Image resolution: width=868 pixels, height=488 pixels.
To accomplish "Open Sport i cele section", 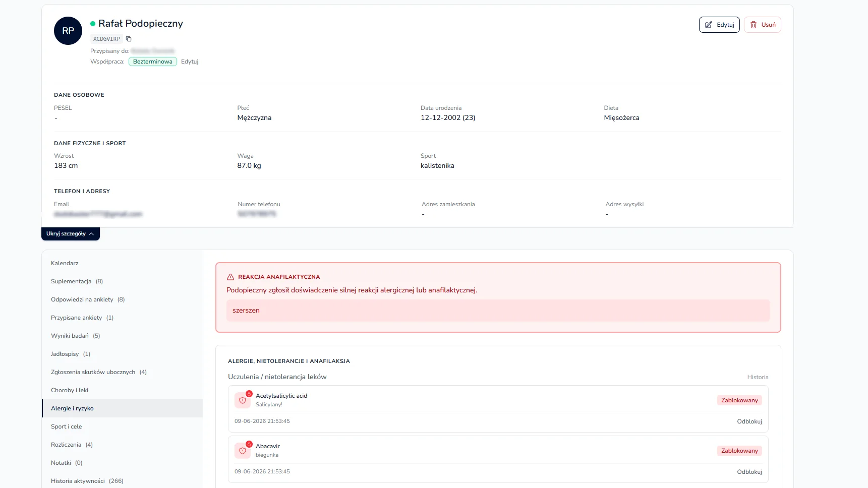I will pos(123,426).
